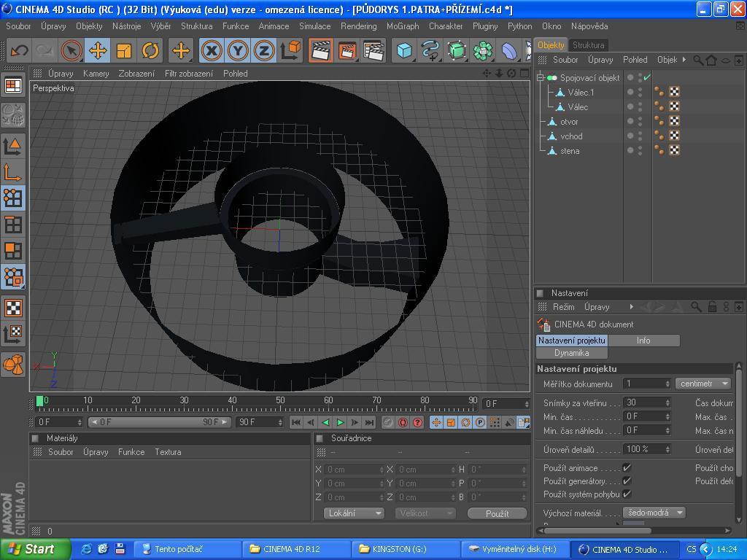
Task: Expand more Nastavení panel menus after Úpravy
Action: click(x=632, y=307)
